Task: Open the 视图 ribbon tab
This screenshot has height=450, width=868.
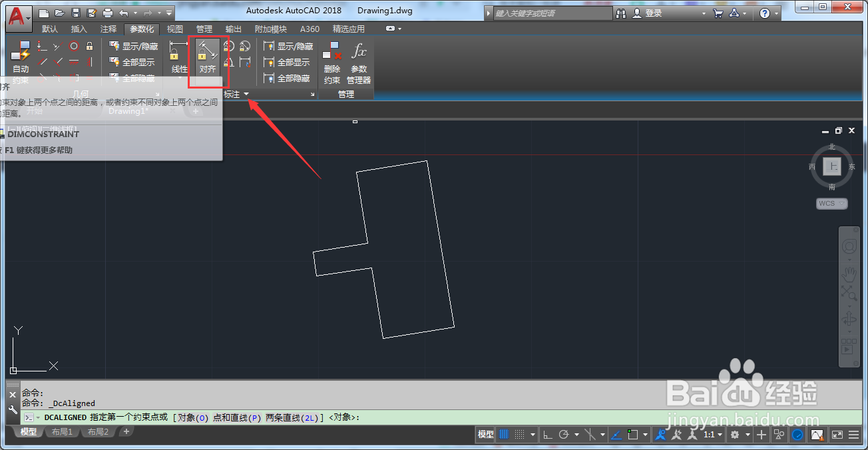Action: click(175, 29)
